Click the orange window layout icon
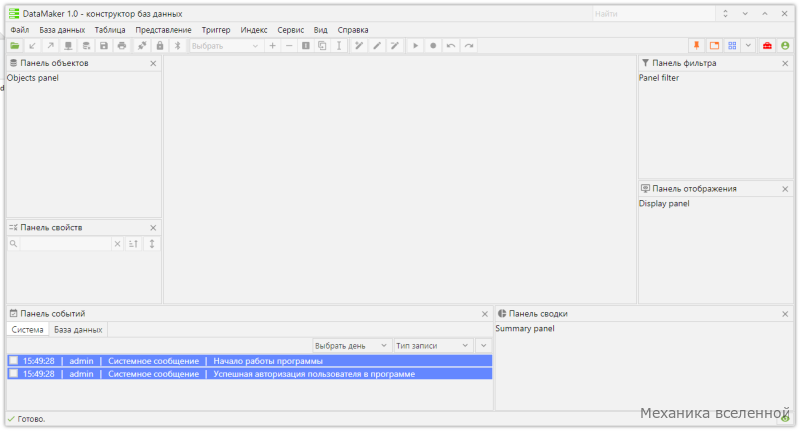 714,46
